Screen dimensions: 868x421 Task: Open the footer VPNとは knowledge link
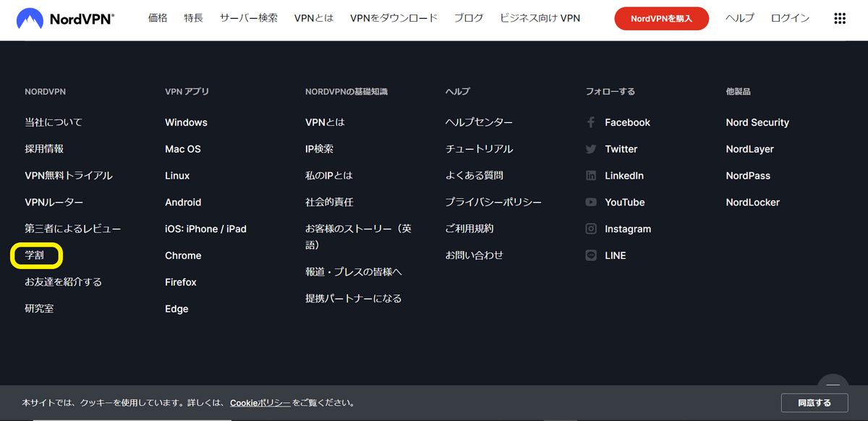pos(325,122)
